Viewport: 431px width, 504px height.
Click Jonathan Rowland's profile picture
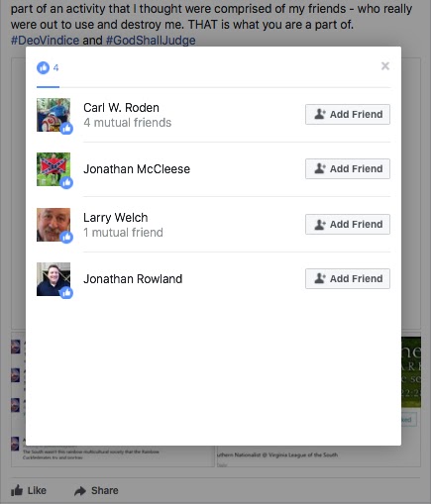point(54,279)
